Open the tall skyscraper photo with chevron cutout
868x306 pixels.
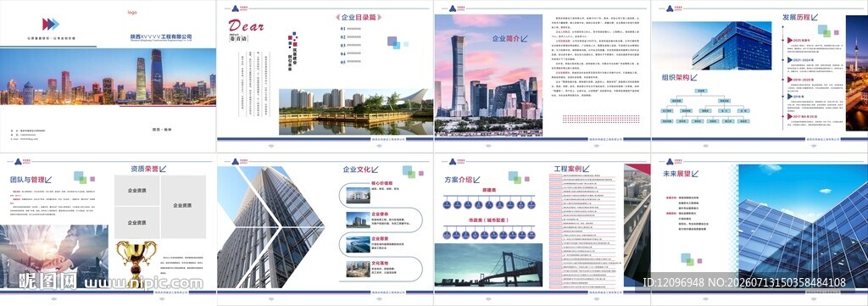tap(270, 227)
